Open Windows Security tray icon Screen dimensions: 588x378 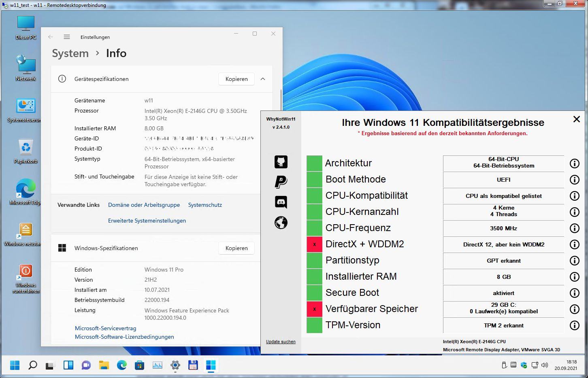tap(524, 365)
